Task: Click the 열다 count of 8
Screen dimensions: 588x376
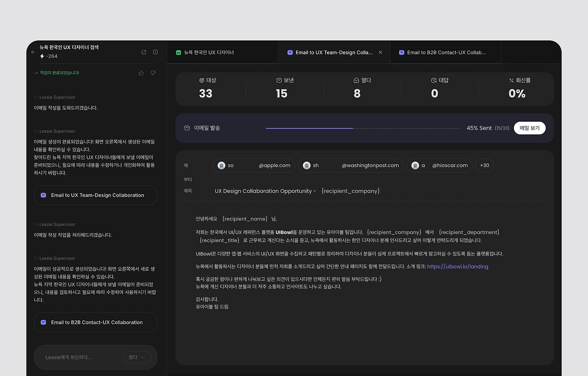Action: [x=357, y=94]
